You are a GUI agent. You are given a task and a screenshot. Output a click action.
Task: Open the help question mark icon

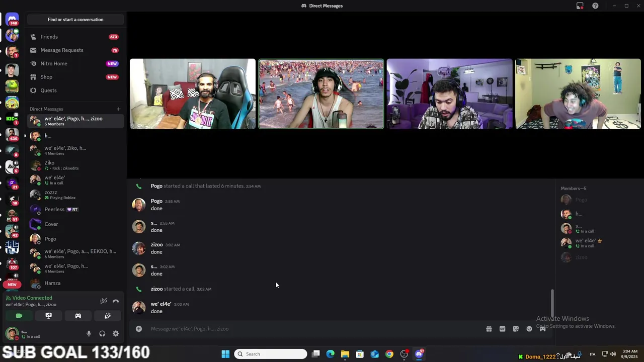click(x=595, y=6)
